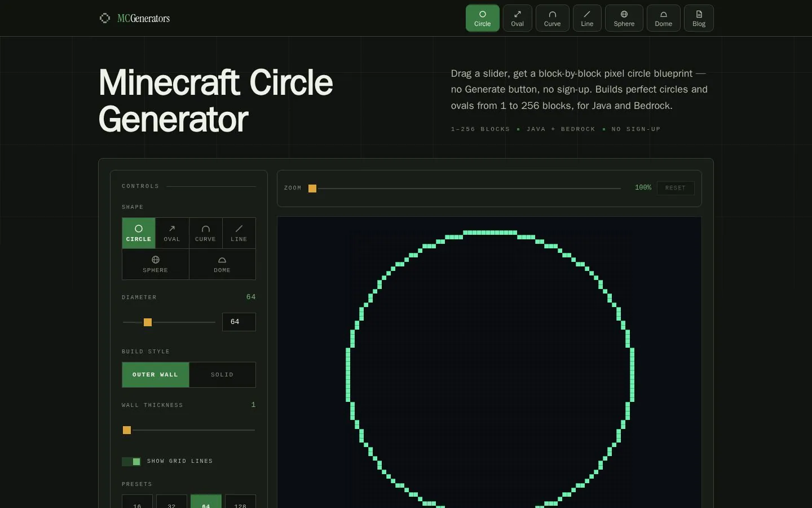Image resolution: width=812 pixels, height=508 pixels.
Task: Apply the 32 diameter preset
Action: (x=171, y=501)
